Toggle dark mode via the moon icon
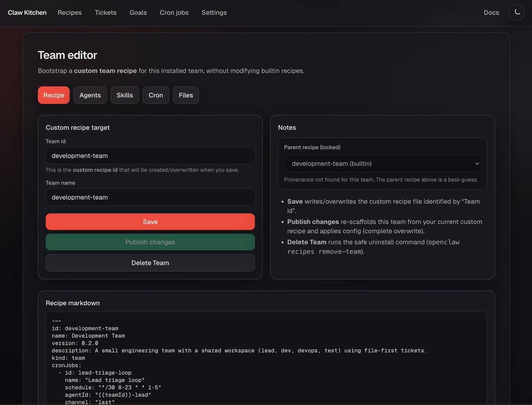The width and height of the screenshot is (532, 405). 516,12
